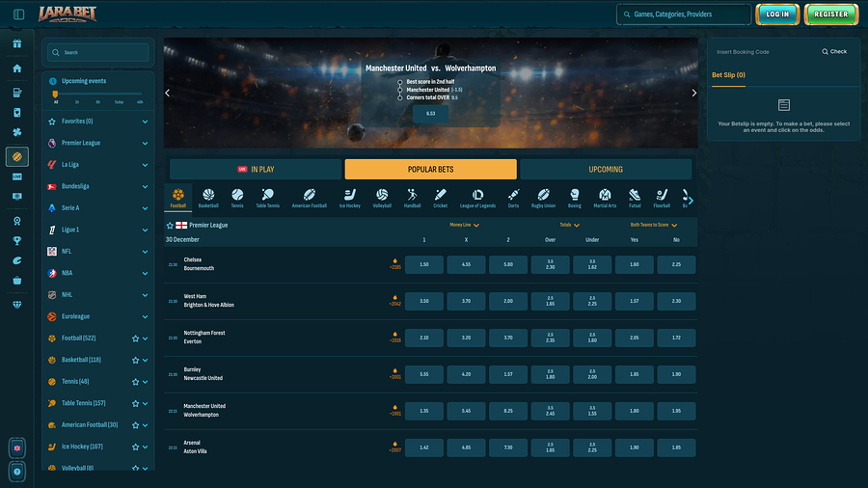This screenshot has height=488, width=868.
Task: Switch to the POPULAR BETS tab
Action: tap(431, 170)
